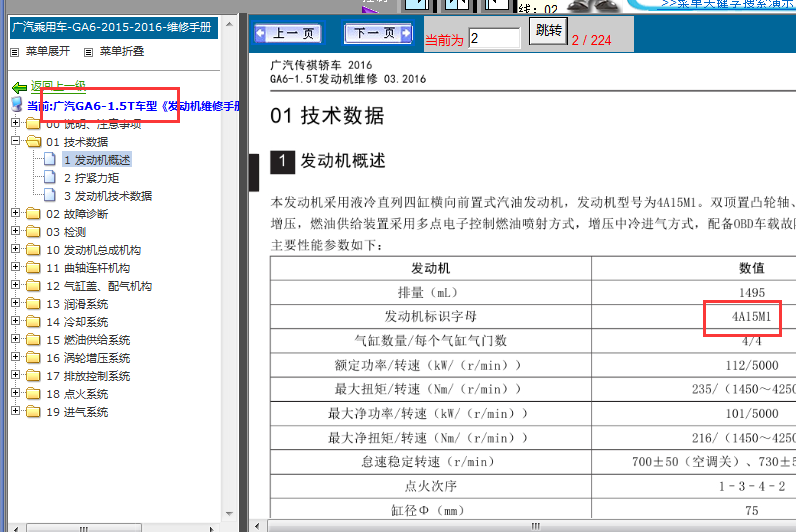Image resolution: width=796 pixels, height=532 pixels.
Task: Click sidebar scroll up arrow
Action: (229, 24)
